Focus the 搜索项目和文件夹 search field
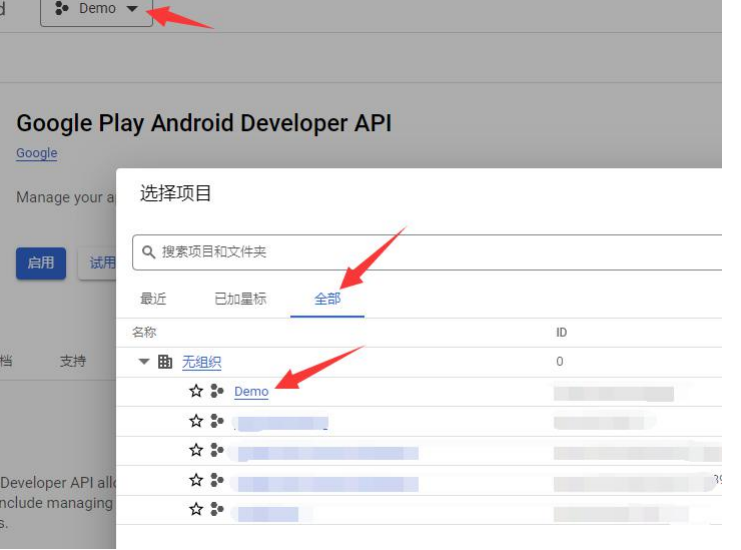 [x=427, y=252]
